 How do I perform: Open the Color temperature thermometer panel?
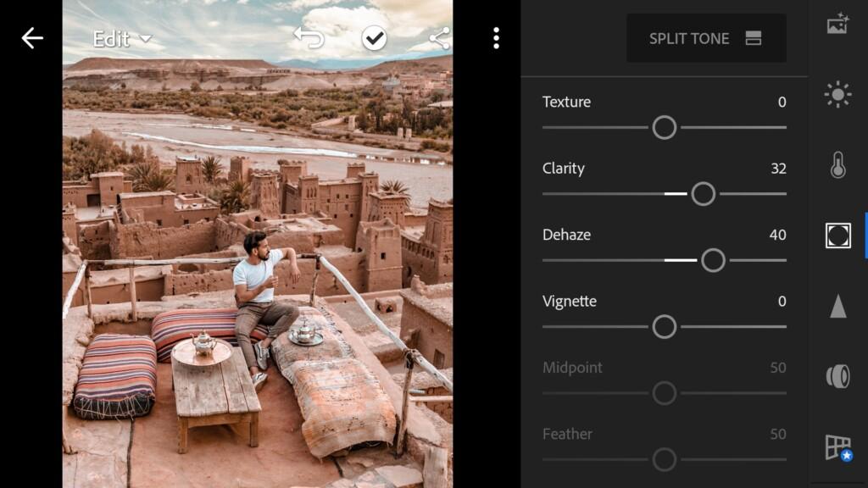(x=837, y=164)
